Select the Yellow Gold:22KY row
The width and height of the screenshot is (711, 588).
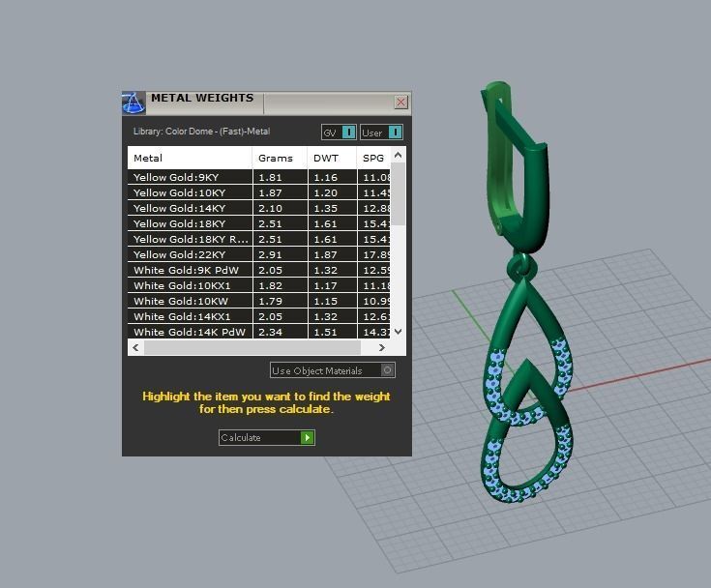tap(259, 254)
